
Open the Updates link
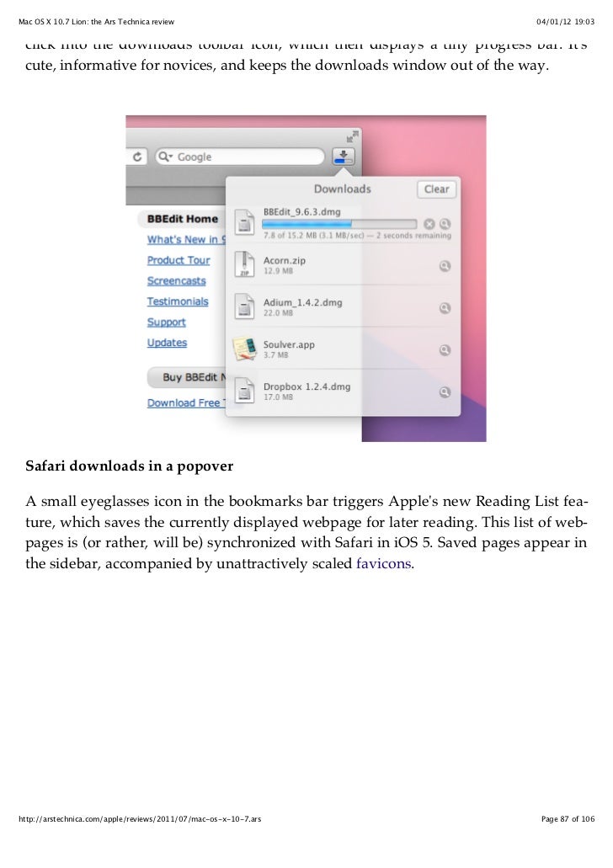tap(167, 343)
